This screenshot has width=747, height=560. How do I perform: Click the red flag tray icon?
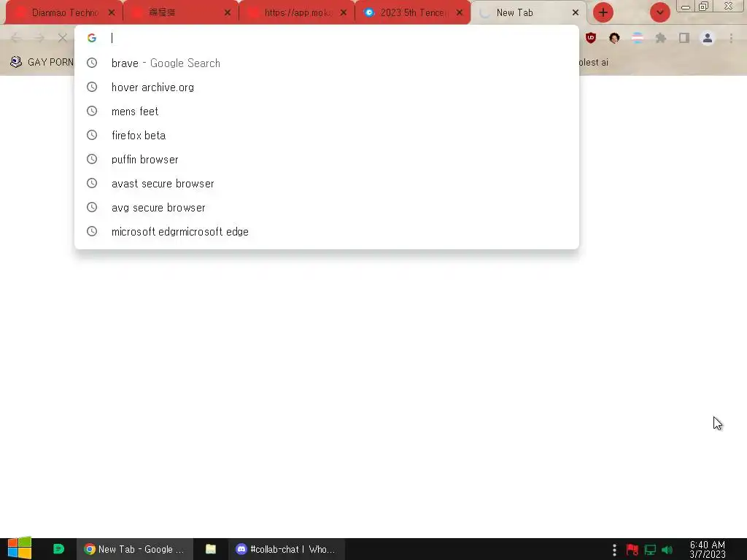[x=632, y=550]
